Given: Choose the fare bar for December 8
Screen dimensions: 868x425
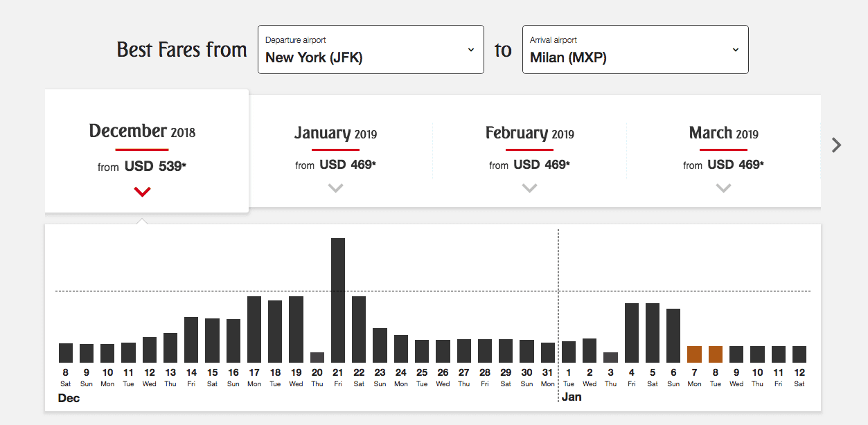Looking at the screenshot, I should (66, 353).
